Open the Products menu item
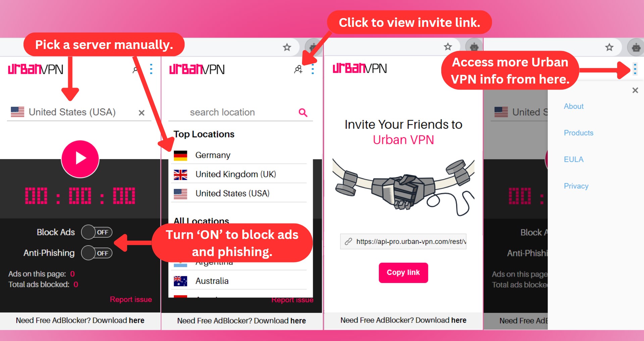644x341 pixels. click(579, 133)
